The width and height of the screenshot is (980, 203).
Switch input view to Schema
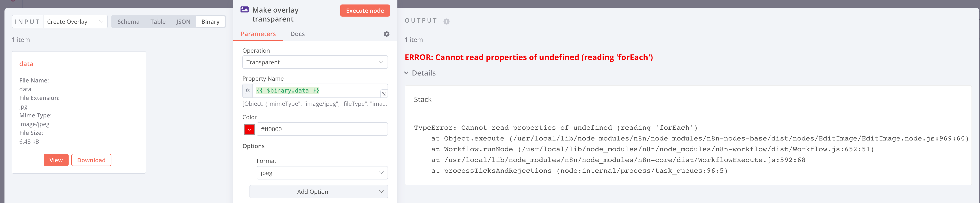(x=128, y=22)
